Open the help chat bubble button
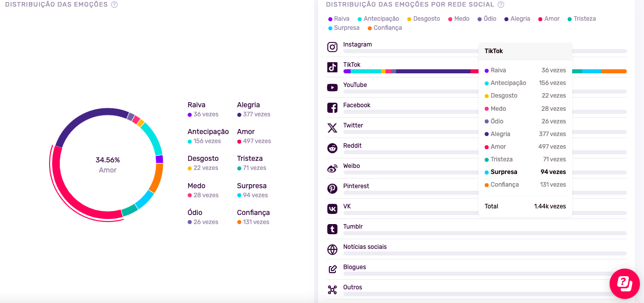 625,283
